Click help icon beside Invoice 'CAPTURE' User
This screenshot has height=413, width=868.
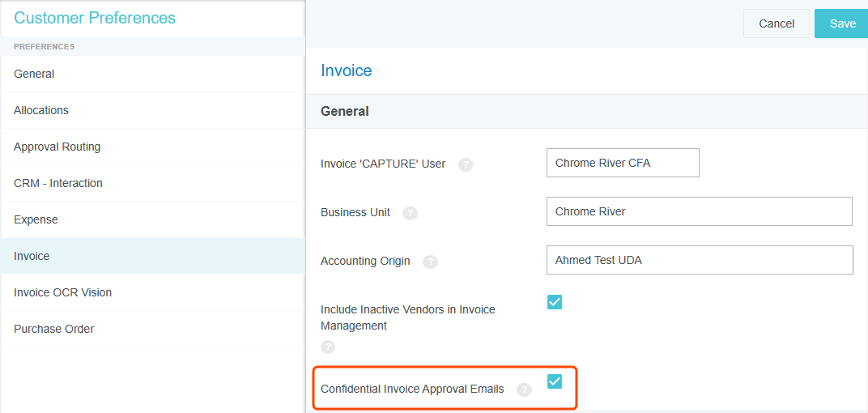466,164
